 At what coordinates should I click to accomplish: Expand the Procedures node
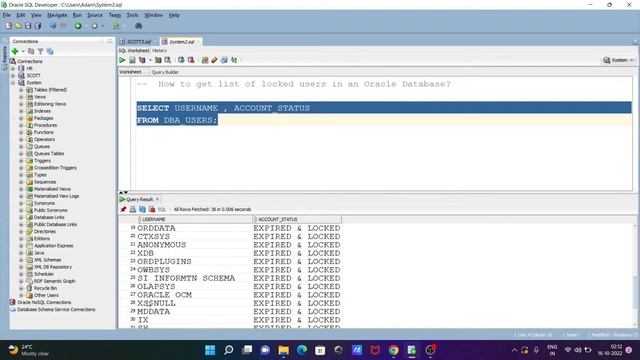pyautogui.click(x=21, y=125)
